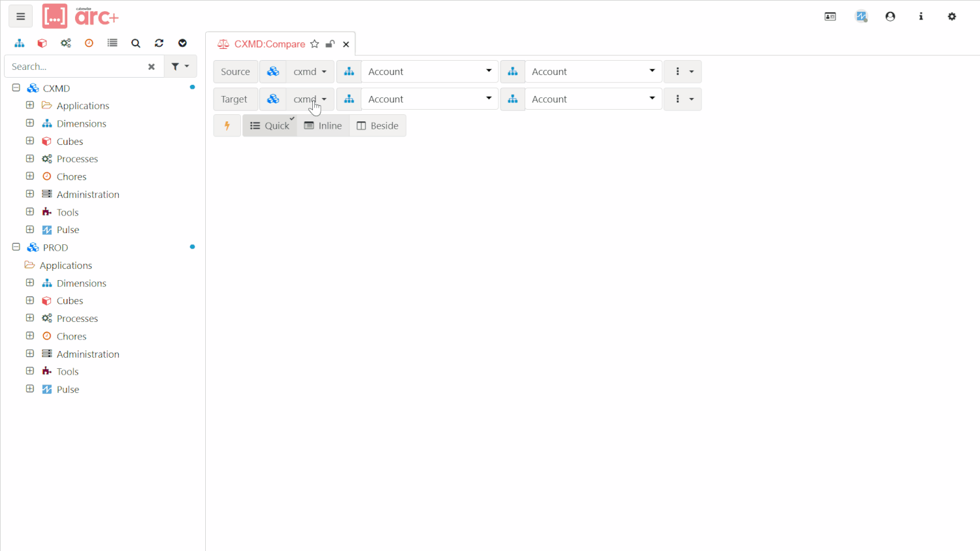Open Target row more-options dropdown
This screenshot has width=980, height=551.
click(683, 99)
